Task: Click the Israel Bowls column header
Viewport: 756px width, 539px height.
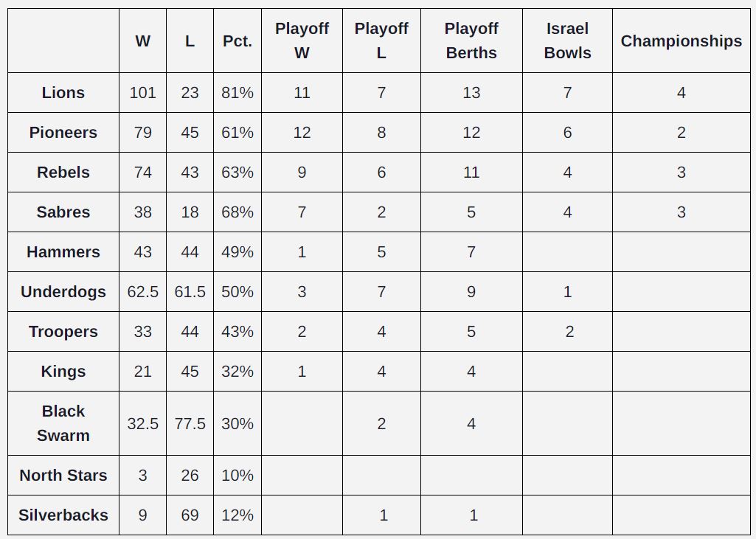Action: [567, 41]
